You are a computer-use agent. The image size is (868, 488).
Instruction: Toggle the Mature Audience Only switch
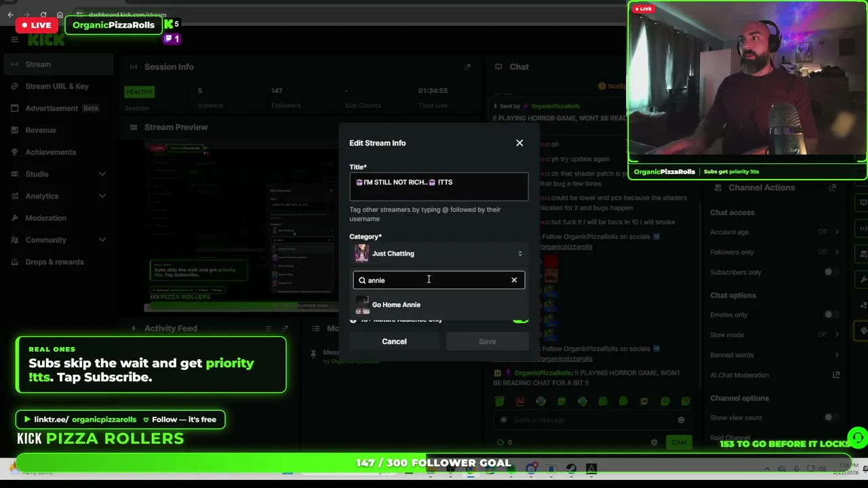(520, 319)
